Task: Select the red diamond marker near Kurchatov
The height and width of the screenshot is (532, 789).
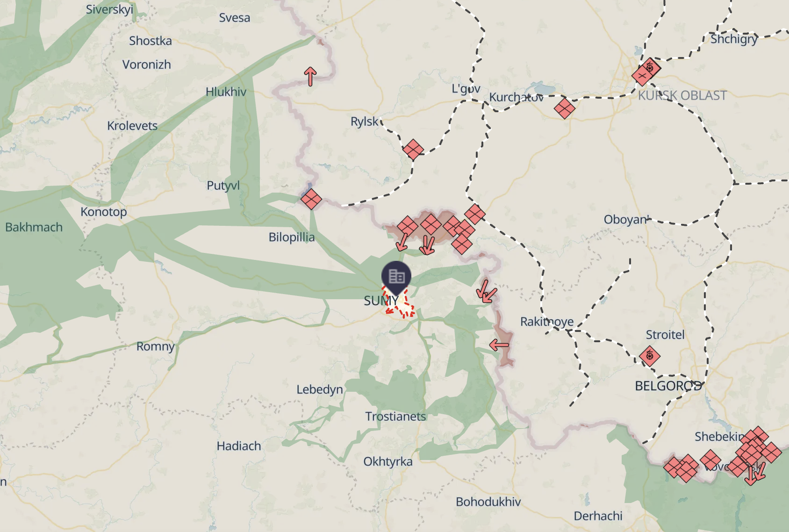Action: tap(564, 108)
